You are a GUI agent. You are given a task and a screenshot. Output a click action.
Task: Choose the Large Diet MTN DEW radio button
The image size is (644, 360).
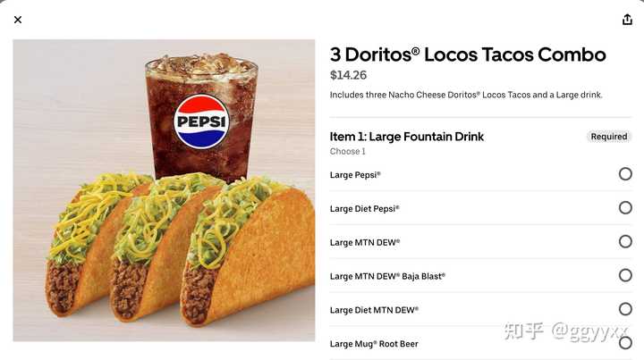click(x=625, y=309)
